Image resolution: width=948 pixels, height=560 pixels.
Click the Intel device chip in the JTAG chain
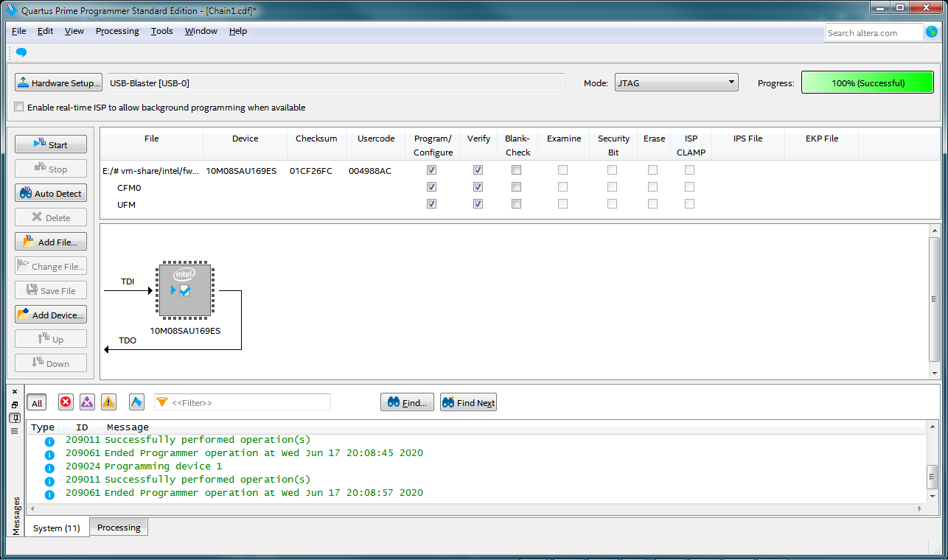[184, 291]
